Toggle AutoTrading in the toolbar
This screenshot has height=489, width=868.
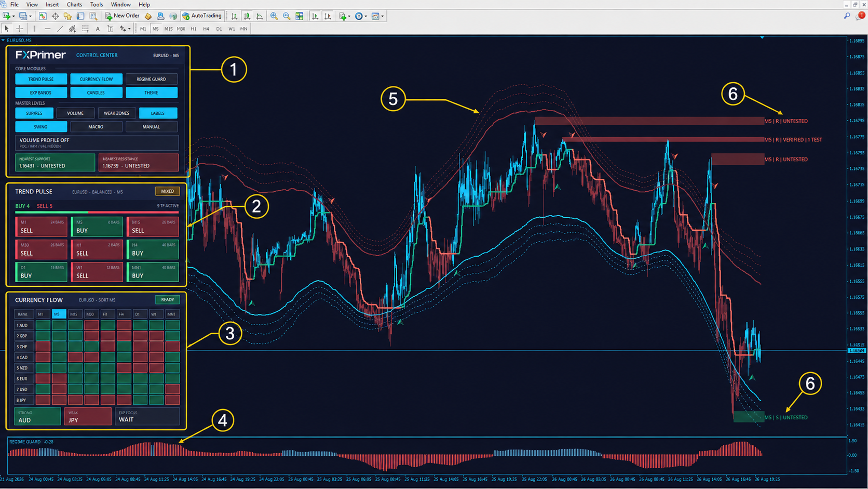click(201, 16)
